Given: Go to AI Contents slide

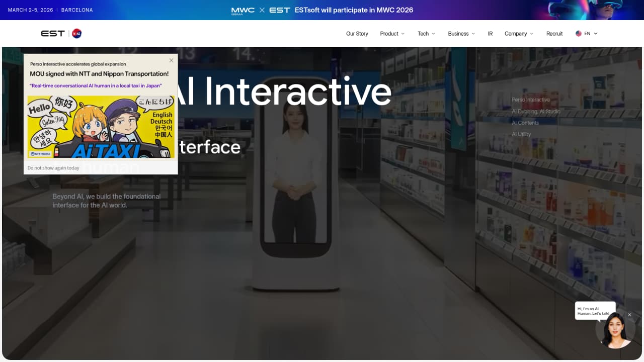Looking at the screenshot, I should (525, 123).
